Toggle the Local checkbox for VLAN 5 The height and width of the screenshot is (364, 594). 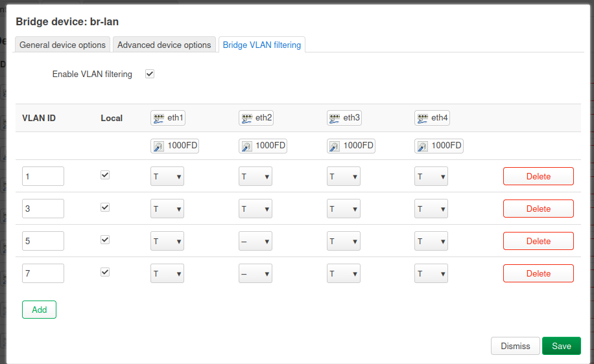pos(105,240)
